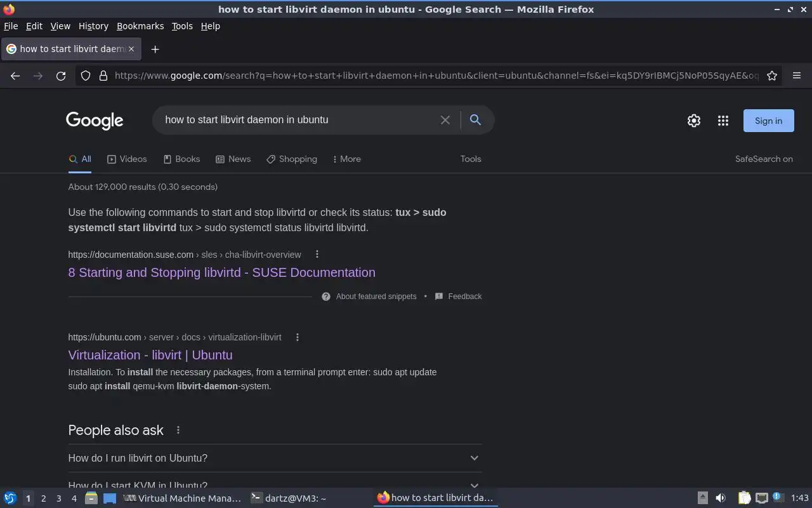Open the tracking protection shield icon

point(86,76)
